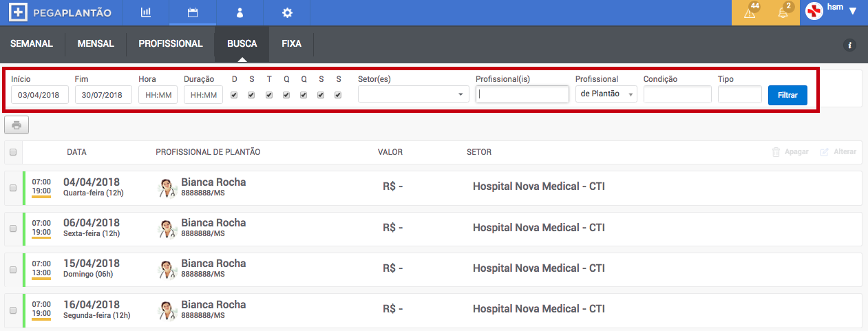This screenshot has height=331, width=868.
Task: Click R$ - value in 06/04/2018 row
Action: click(x=392, y=228)
